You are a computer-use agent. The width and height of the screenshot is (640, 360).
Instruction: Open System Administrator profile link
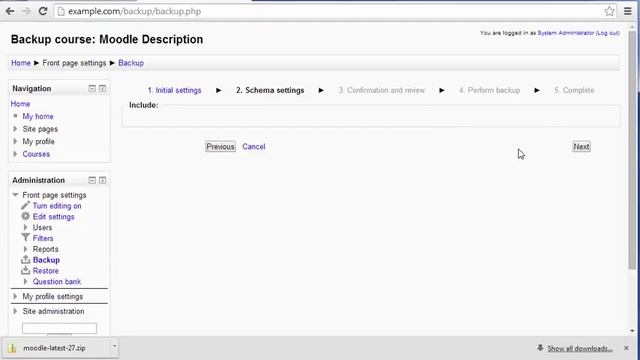coord(566,33)
